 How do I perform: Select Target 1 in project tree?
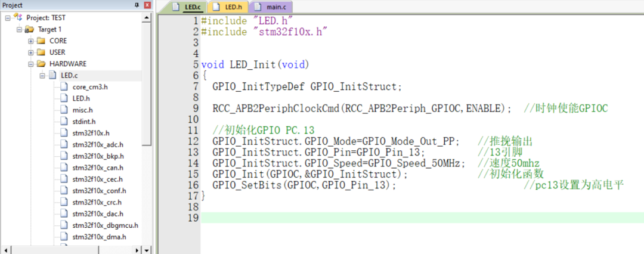click(x=49, y=30)
